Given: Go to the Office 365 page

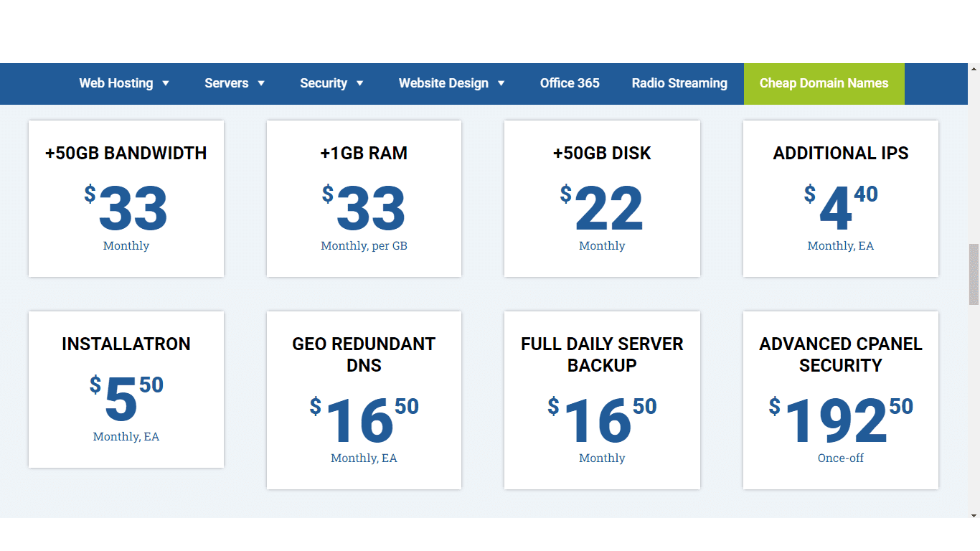Looking at the screenshot, I should point(570,83).
